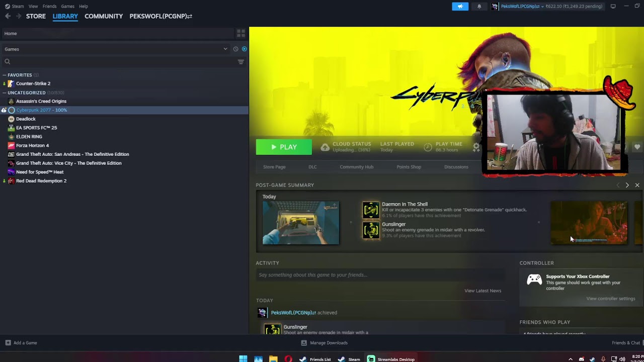Screen dimensions: 644x362
Task: Collapse the UNCATEGORIZED category
Action: [4, 93]
